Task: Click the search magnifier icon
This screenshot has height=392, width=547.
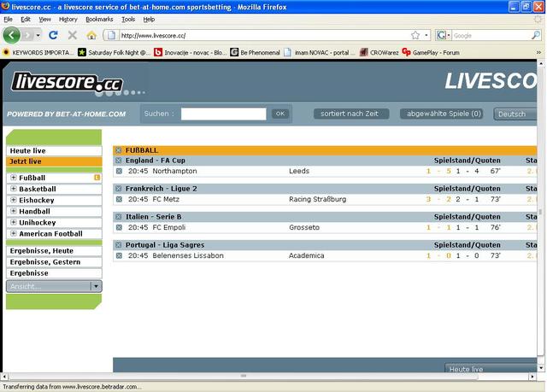Action: click(x=536, y=35)
